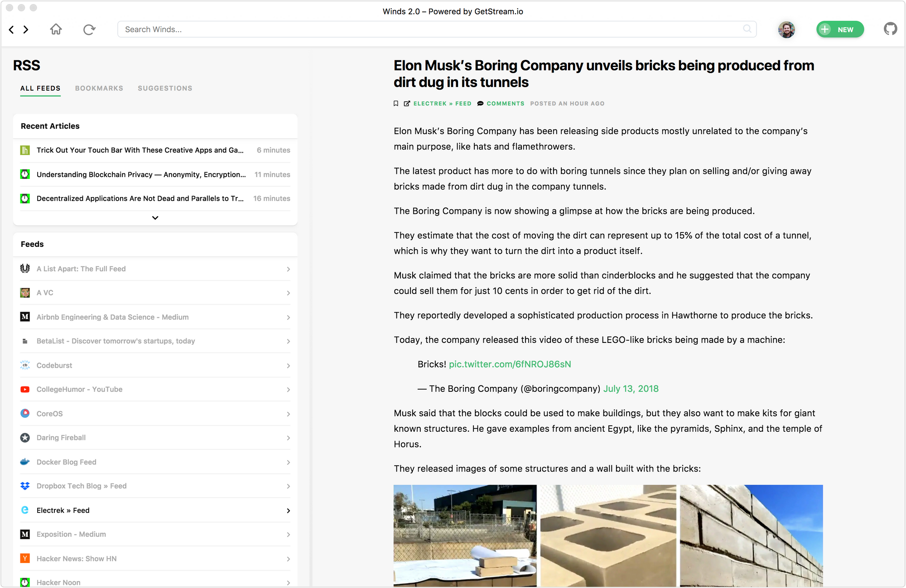This screenshot has height=588, width=906.
Task: Select the SUGGESTIONS tab
Action: [x=165, y=88]
